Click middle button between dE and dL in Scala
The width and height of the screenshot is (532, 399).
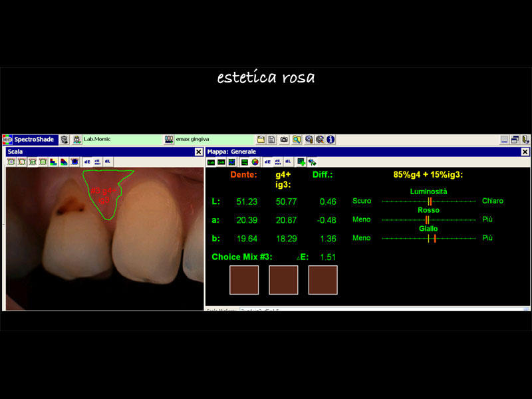97,162
